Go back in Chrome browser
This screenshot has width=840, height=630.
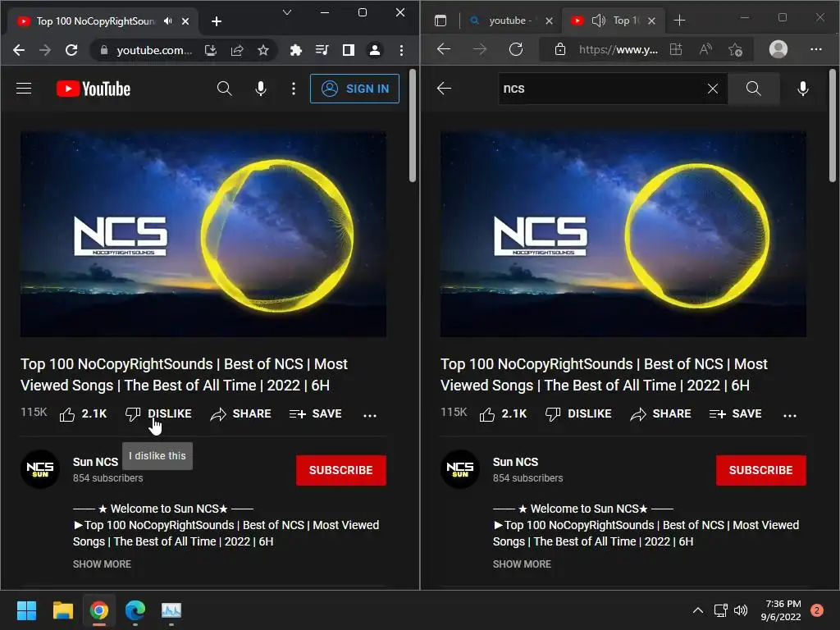(x=19, y=50)
